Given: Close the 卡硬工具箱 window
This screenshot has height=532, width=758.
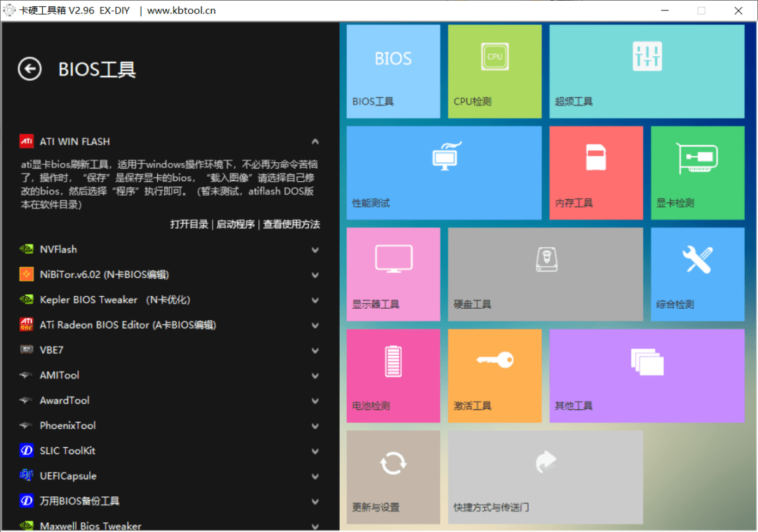Looking at the screenshot, I should (738, 10).
